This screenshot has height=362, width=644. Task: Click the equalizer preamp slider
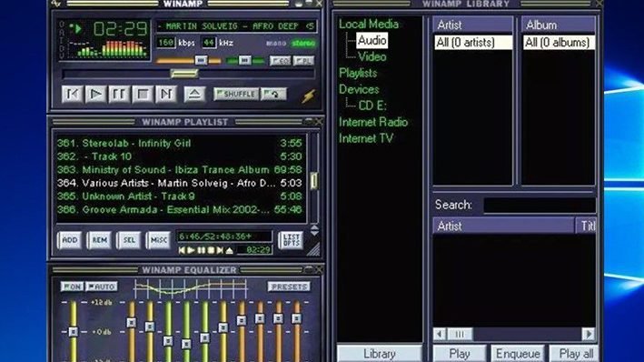click(x=73, y=332)
